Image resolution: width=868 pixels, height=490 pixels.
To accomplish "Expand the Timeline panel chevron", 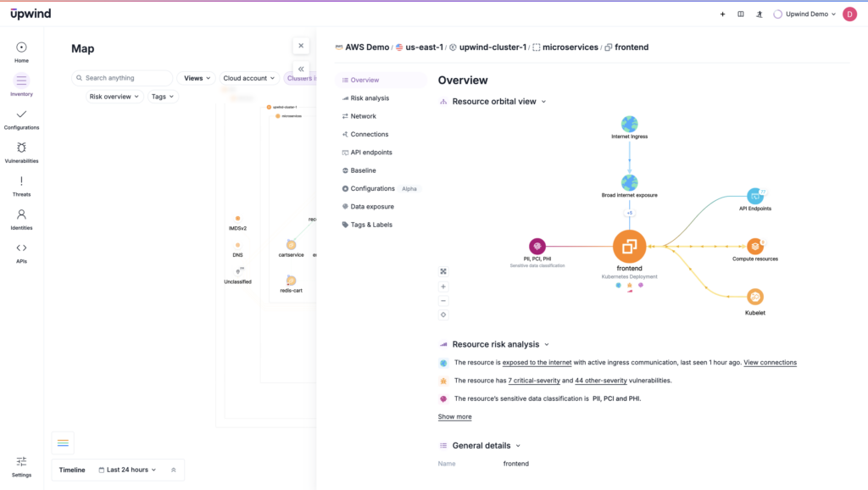I will pos(173,470).
